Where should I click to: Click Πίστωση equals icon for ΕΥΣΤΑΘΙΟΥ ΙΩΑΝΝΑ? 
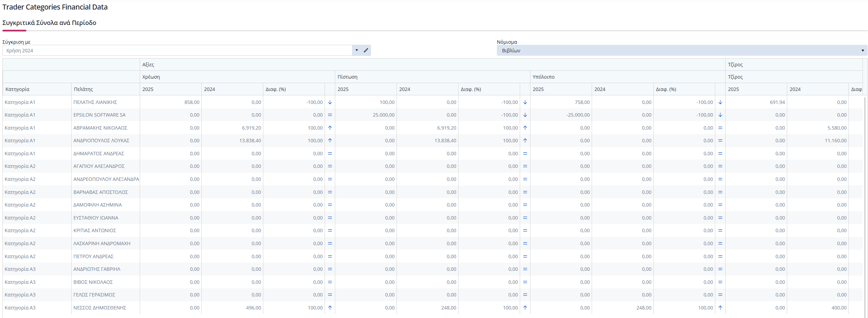[x=525, y=218]
